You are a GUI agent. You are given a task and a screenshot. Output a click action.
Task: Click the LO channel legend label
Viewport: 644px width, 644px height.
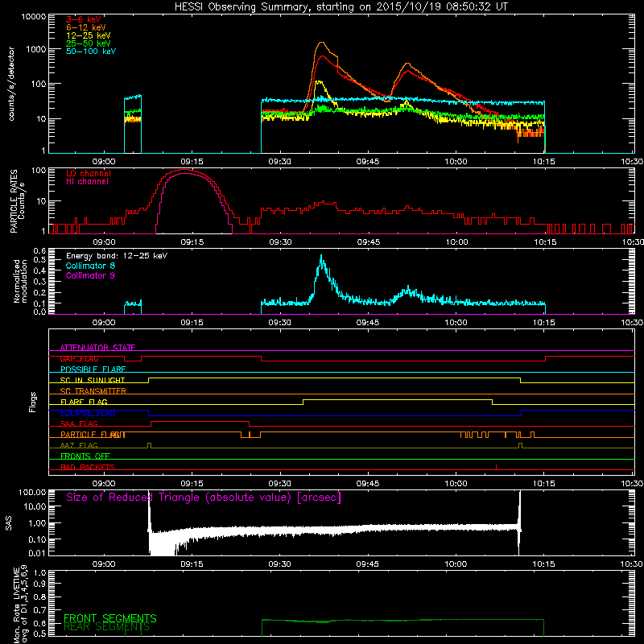tap(89, 173)
